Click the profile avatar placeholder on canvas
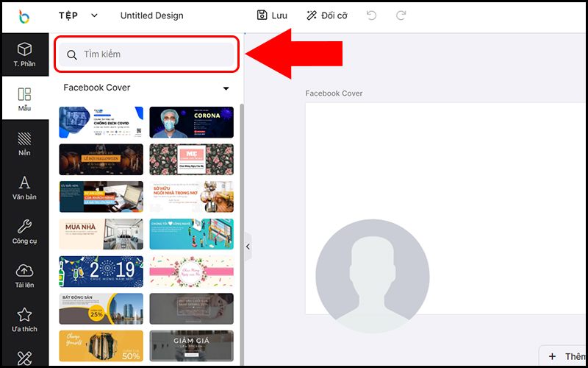The width and height of the screenshot is (588, 368). (373, 276)
